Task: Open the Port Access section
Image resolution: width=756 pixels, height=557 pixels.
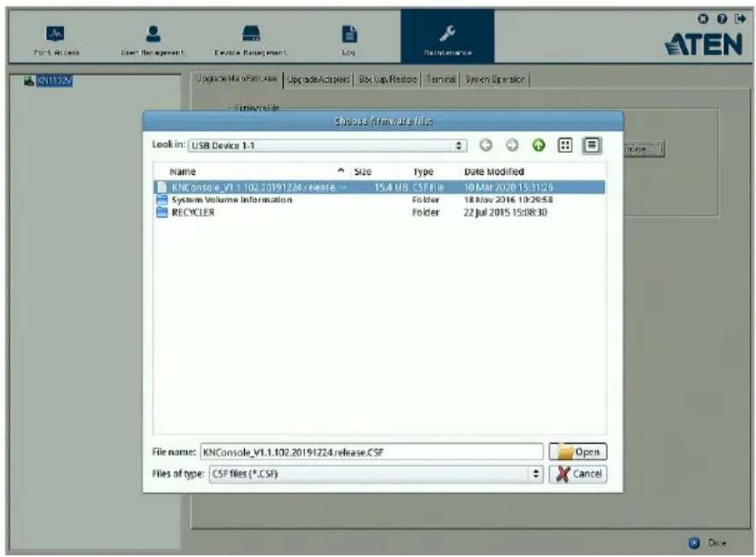Action: pyautogui.click(x=57, y=39)
